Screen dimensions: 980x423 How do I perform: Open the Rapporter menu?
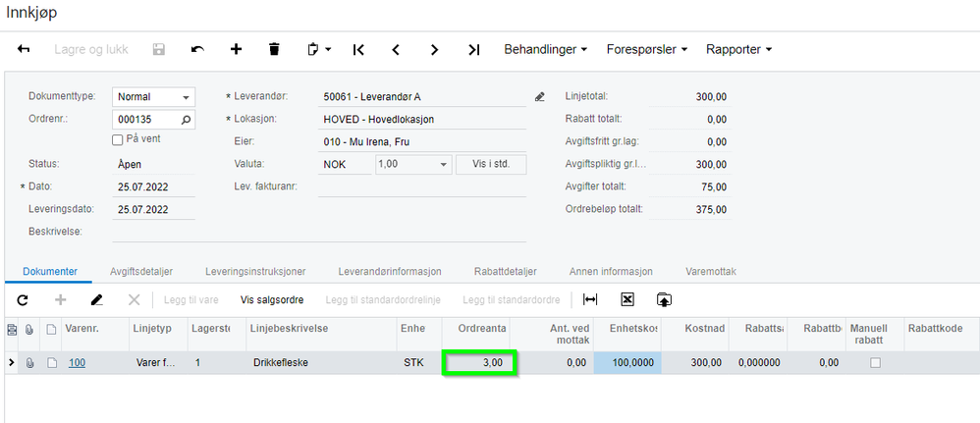click(x=738, y=49)
